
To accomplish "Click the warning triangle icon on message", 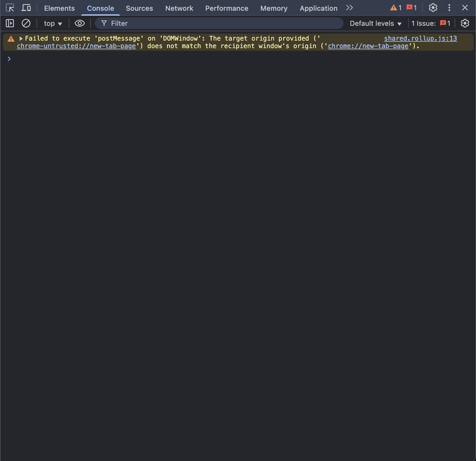I will [11, 39].
